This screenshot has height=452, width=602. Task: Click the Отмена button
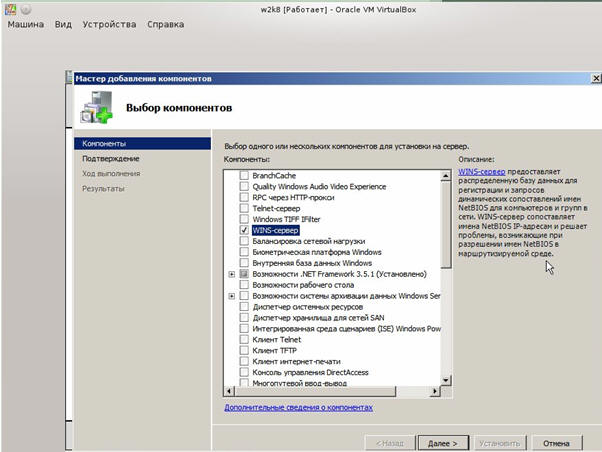[556, 443]
